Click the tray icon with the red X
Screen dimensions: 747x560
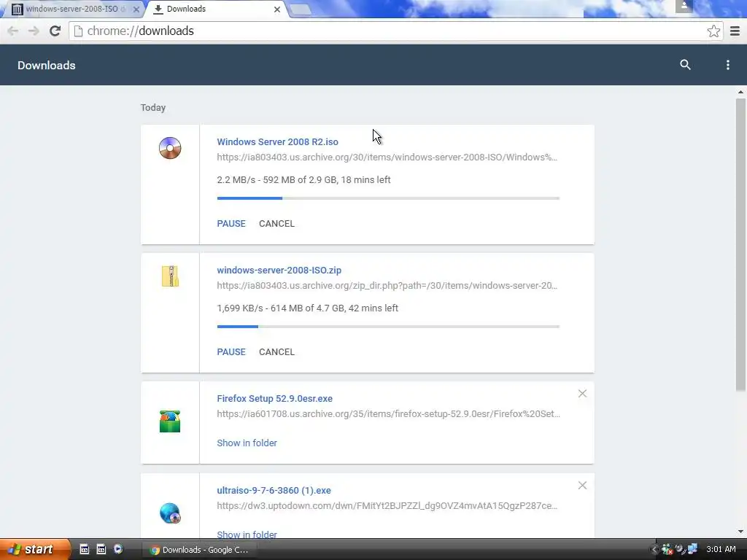tap(667, 550)
